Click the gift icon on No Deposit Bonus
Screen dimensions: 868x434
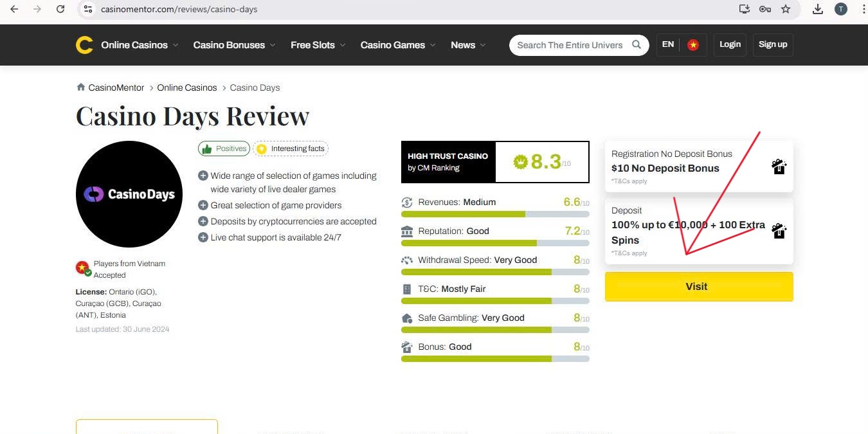pos(779,167)
